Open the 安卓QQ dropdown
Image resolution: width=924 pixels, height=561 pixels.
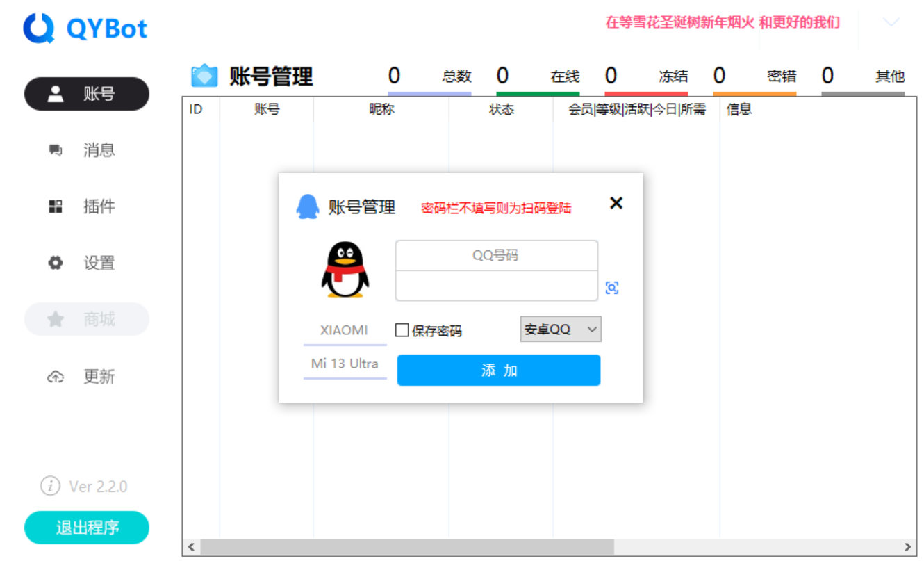point(560,329)
